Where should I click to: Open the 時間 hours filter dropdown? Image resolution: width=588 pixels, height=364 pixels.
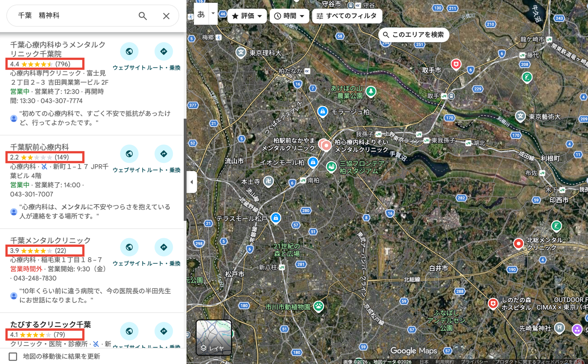coord(289,16)
